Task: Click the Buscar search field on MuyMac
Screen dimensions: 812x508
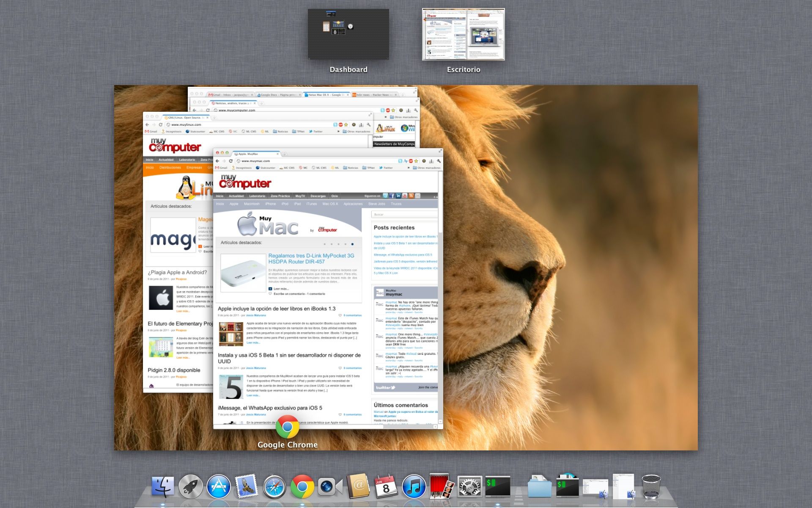Action: tap(404, 215)
